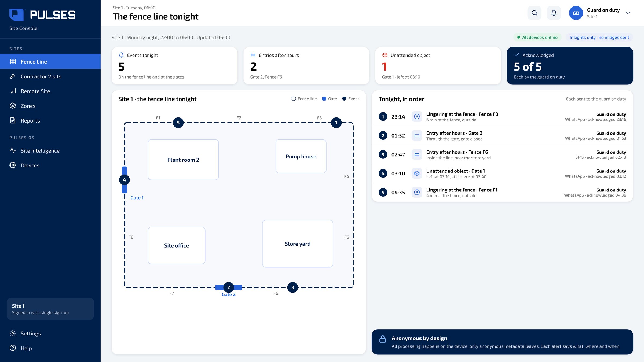Select event marker 3 on fence F6

[292, 287]
